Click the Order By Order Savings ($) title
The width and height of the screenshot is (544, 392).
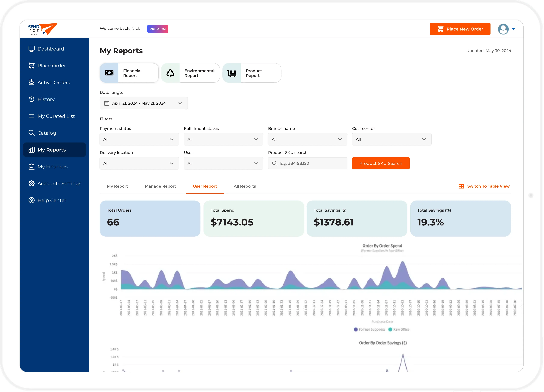tap(383, 343)
